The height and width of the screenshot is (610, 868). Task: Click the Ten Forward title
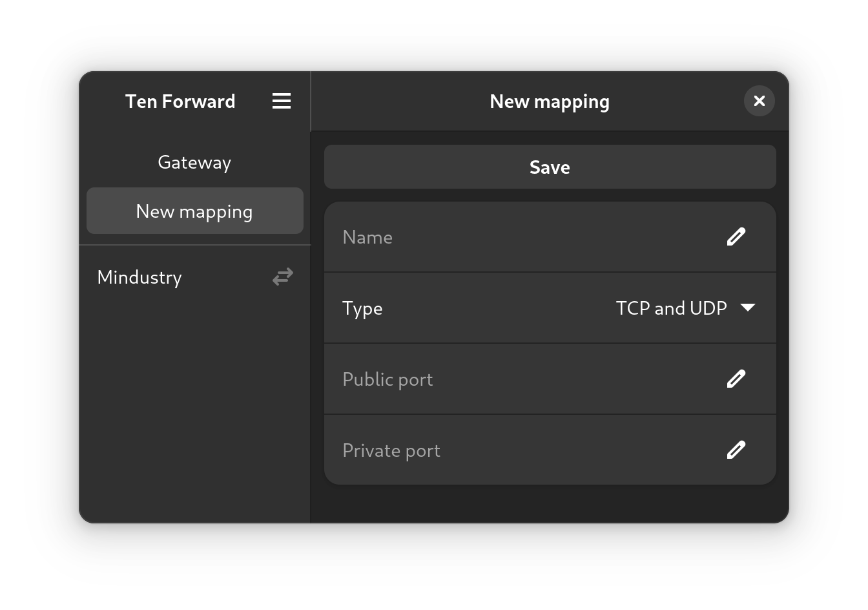click(180, 101)
